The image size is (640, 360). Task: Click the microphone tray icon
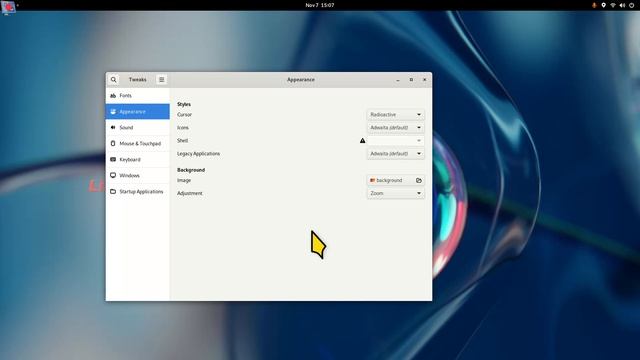click(x=594, y=5)
